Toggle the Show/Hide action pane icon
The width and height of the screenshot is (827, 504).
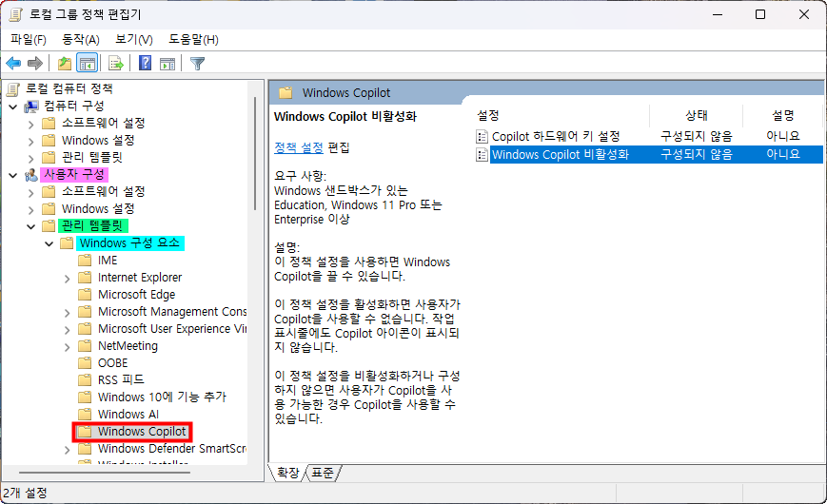coord(167,64)
